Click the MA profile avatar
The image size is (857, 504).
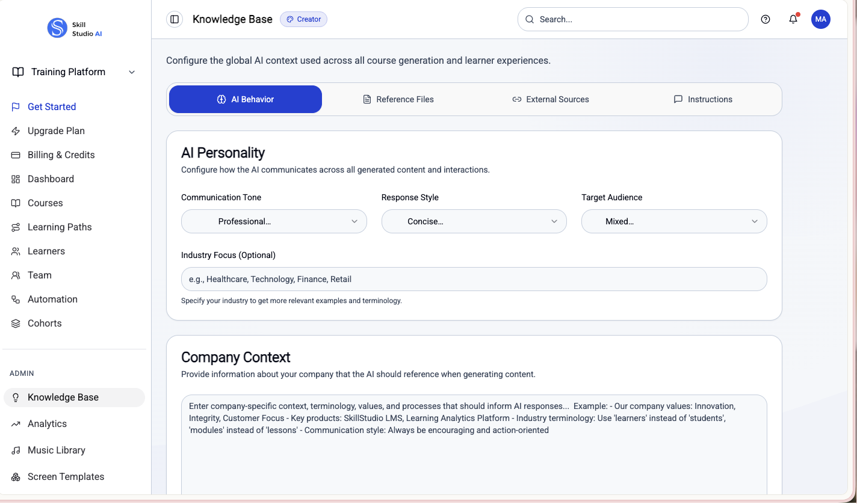tap(821, 19)
